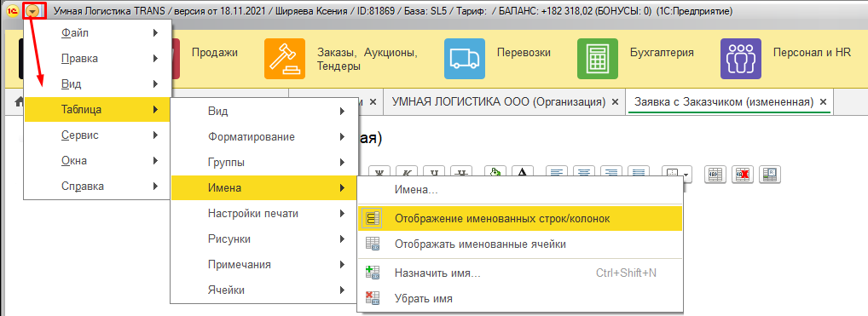Open the Справка menu
The image size is (868, 316).
pyautogui.click(x=98, y=186)
